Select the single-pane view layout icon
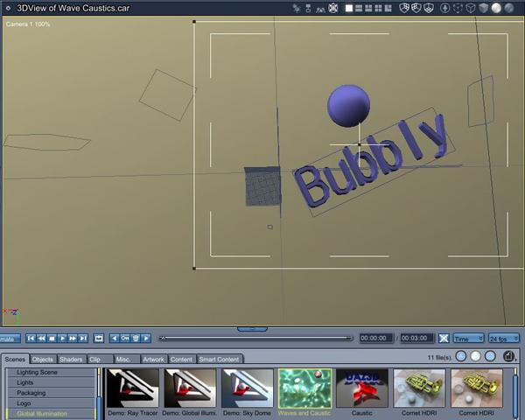 point(349,9)
